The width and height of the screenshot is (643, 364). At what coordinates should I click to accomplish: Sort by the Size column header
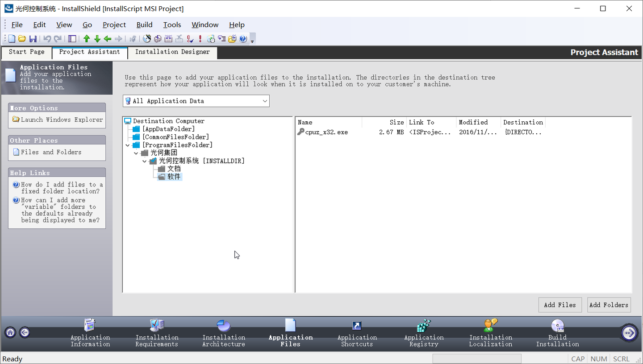(x=384, y=122)
